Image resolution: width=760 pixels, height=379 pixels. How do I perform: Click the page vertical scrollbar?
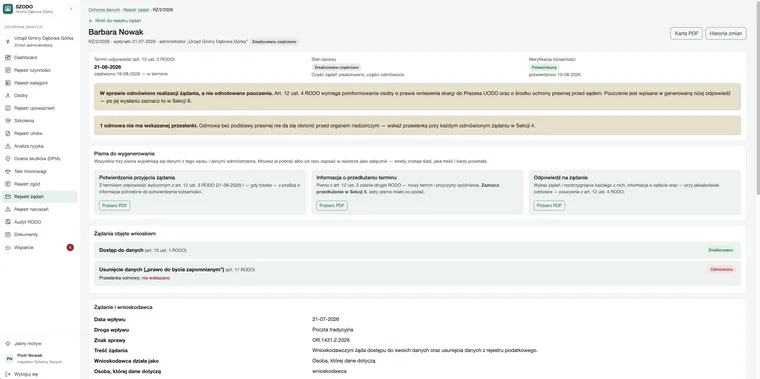(x=758, y=97)
